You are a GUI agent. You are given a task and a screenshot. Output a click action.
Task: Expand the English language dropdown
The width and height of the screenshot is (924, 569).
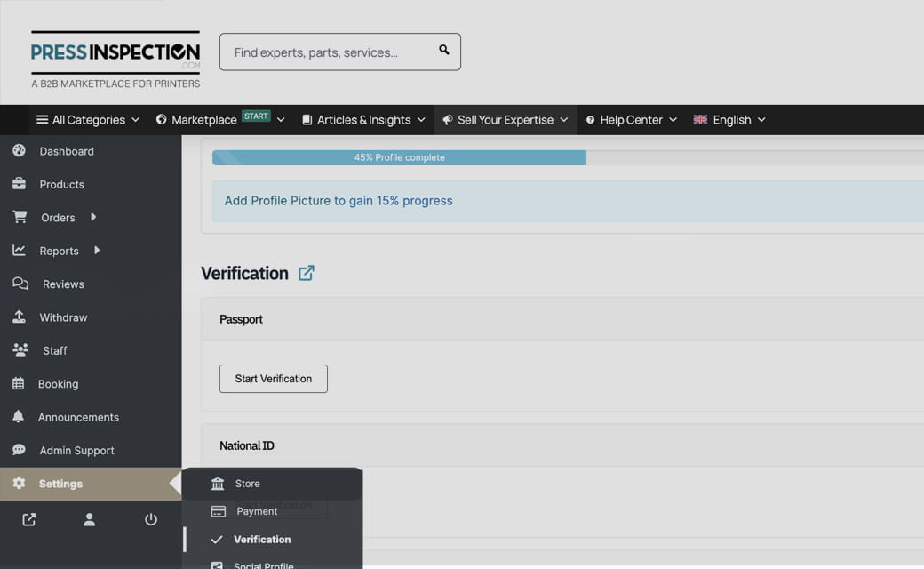(x=729, y=119)
